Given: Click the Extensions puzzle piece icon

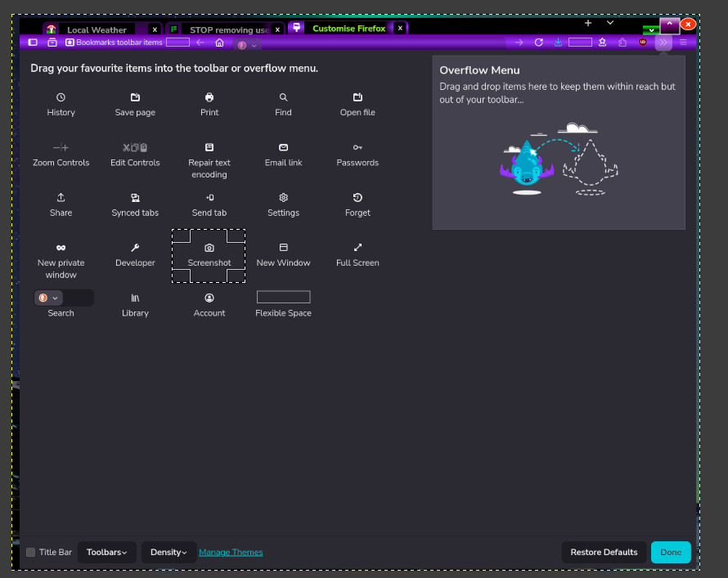Looking at the screenshot, I should coord(622,43).
